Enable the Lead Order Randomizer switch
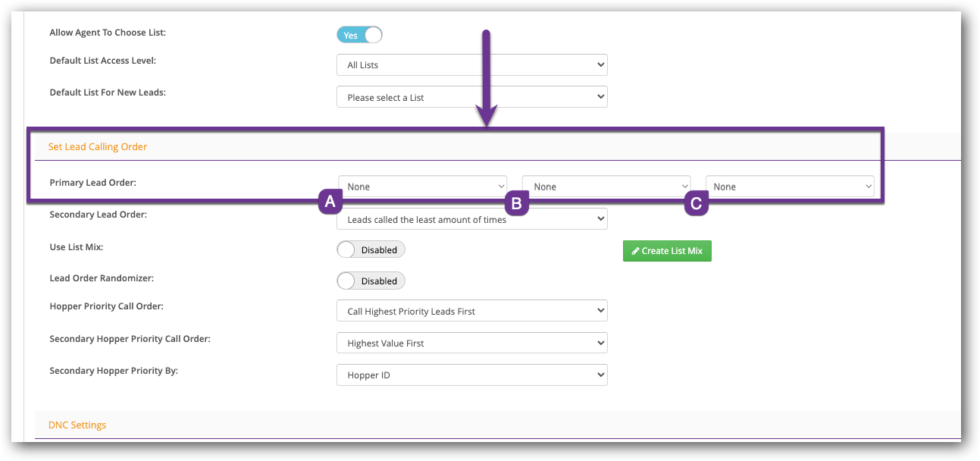The image size is (980, 461). [x=371, y=281]
